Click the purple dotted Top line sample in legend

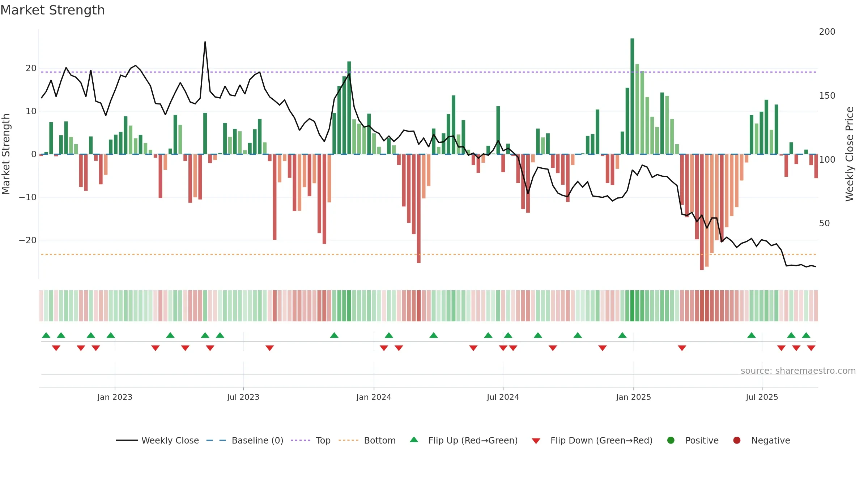coord(301,440)
